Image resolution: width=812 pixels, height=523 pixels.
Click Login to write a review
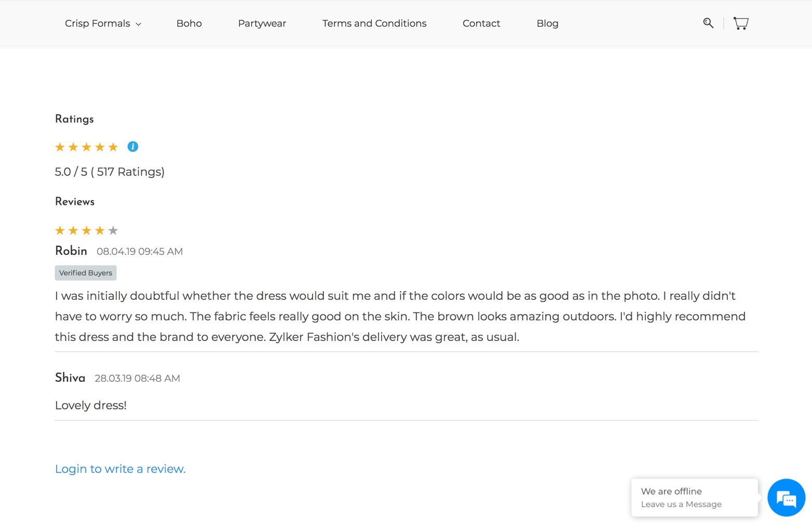(x=120, y=469)
